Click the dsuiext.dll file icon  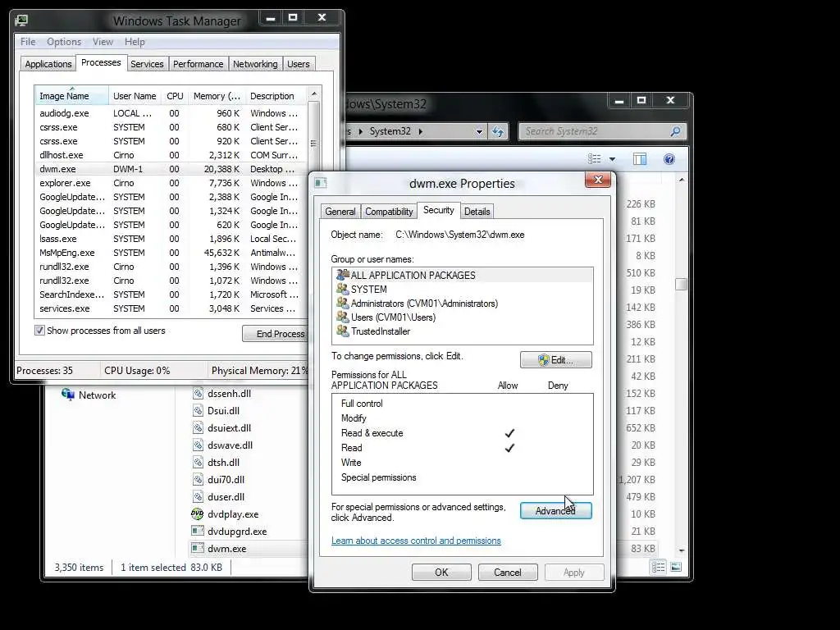pyautogui.click(x=198, y=427)
